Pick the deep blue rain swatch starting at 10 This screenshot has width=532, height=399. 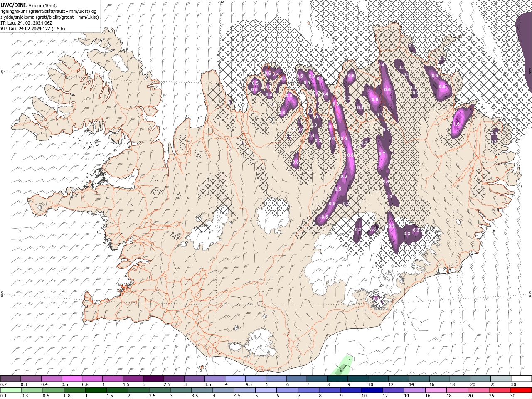point(372,390)
